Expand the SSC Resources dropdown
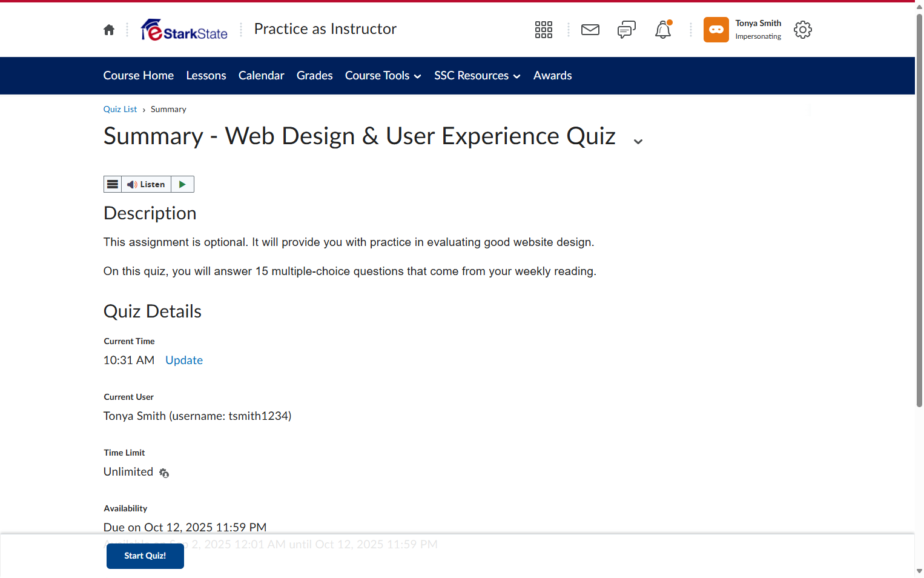The image size is (924, 578). (x=477, y=76)
